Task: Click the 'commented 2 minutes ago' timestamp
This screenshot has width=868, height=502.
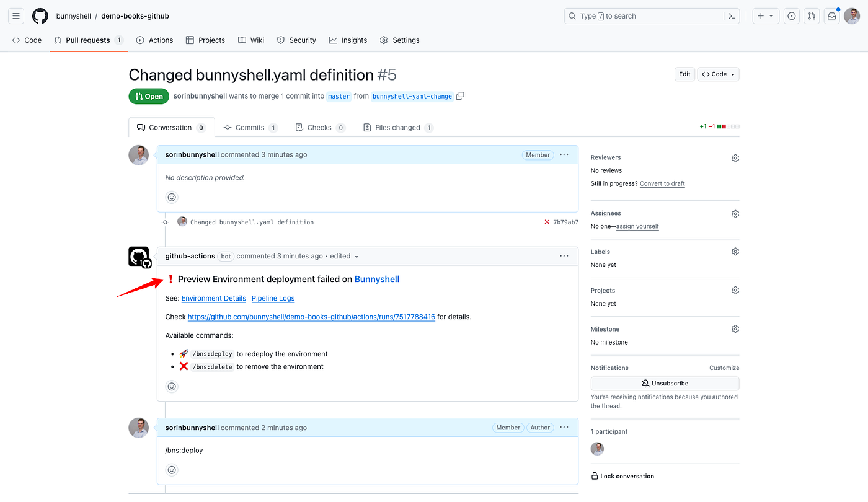Action: 264,428
